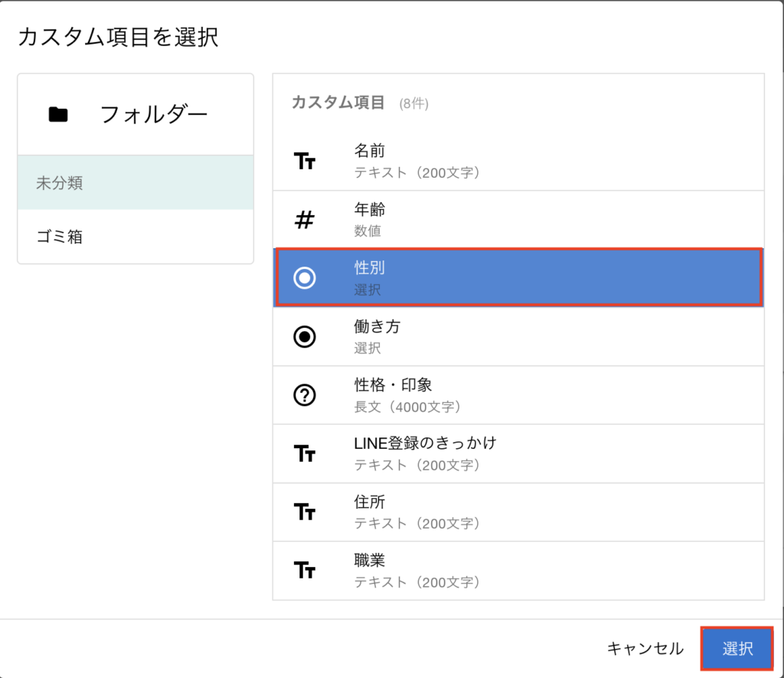
Task: Select the 名前 custom field
Action: pyautogui.click(x=518, y=161)
